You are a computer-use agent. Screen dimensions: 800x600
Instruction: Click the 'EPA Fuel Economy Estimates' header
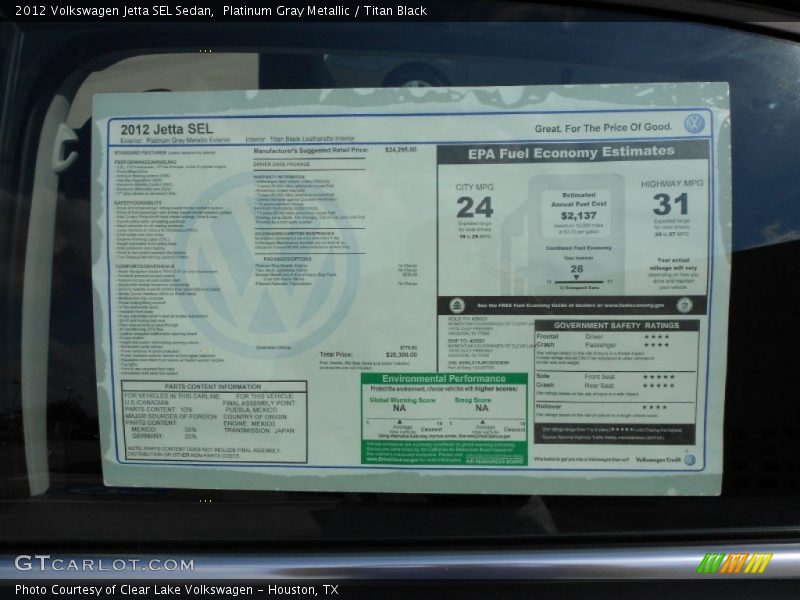pyautogui.click(x=571, y=152)
